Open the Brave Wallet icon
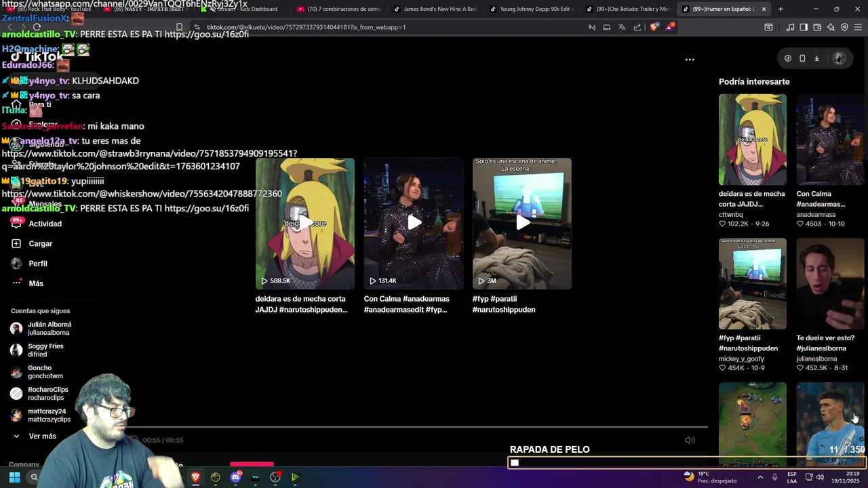Screen dimensions: 868x488 (817, 27)
